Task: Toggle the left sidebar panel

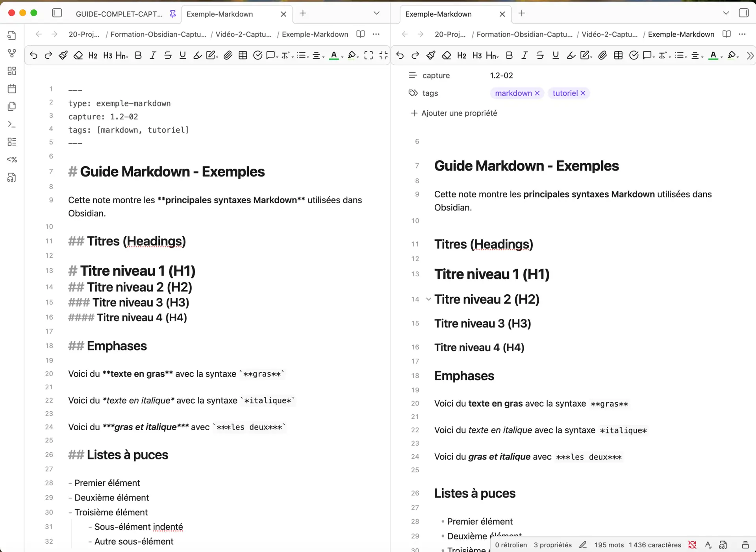Action: click(x=57, y=13)
